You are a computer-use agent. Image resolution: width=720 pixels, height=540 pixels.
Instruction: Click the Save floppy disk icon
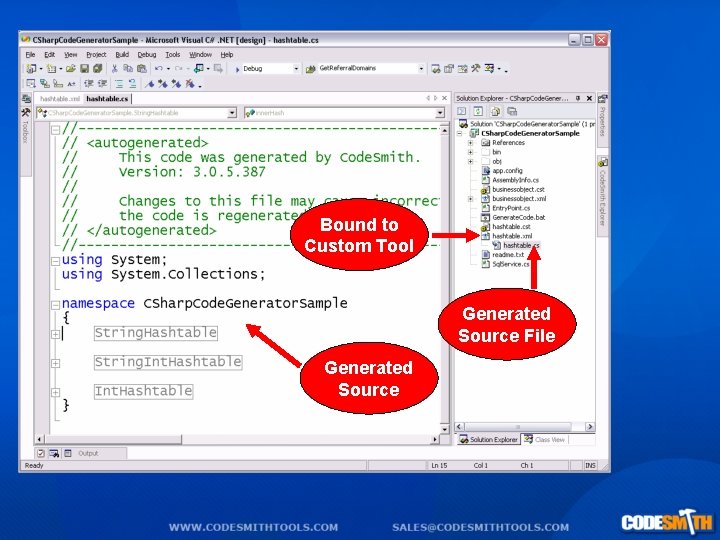[x=84, y=69]
